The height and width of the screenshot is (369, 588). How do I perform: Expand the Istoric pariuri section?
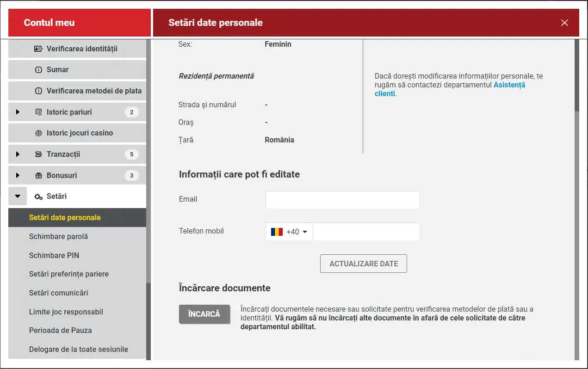[18, 112]
